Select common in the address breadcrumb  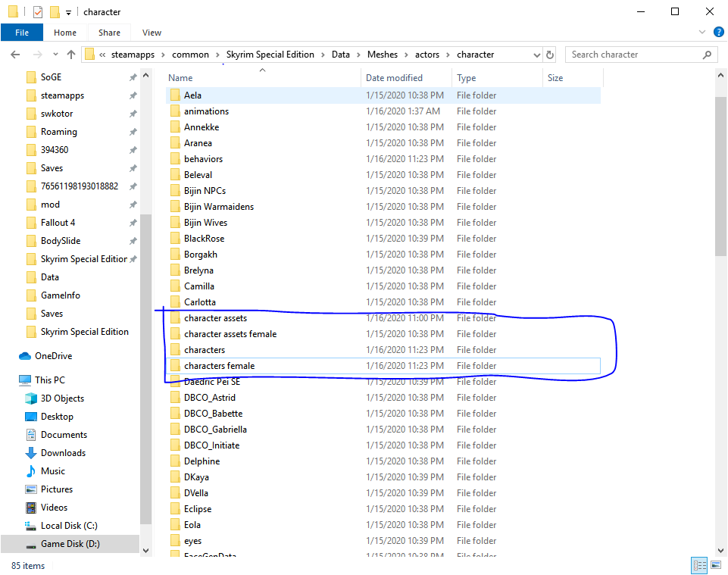(x=190, y=55)
